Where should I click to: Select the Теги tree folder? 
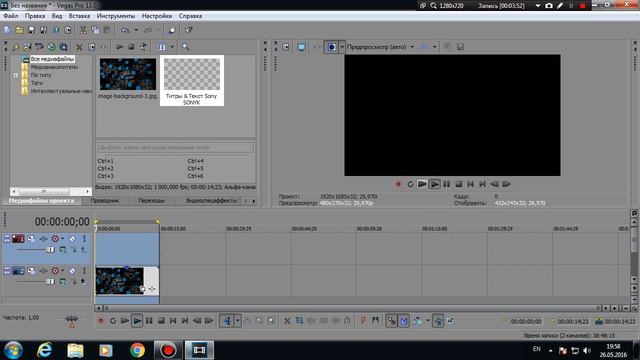tap(36, 83)
